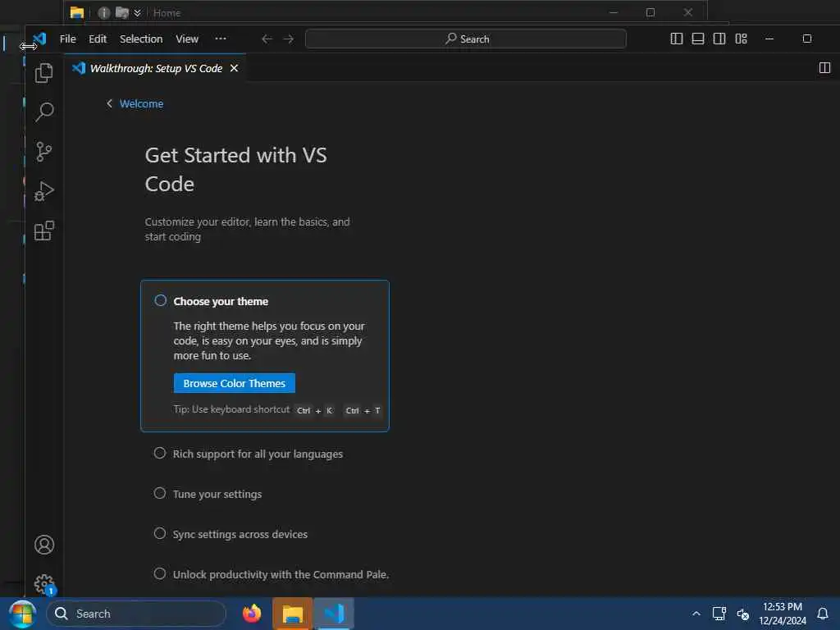The height and width of the screenshot is (630, 840).
Task: Click the VS Code taskbar icon
Action: (x=334, y=614)
